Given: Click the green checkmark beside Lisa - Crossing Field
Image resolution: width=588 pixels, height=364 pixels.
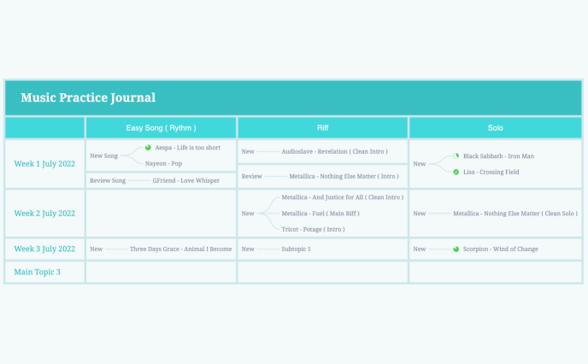Looking at the screenshot, I should click(x=456, y=173).
